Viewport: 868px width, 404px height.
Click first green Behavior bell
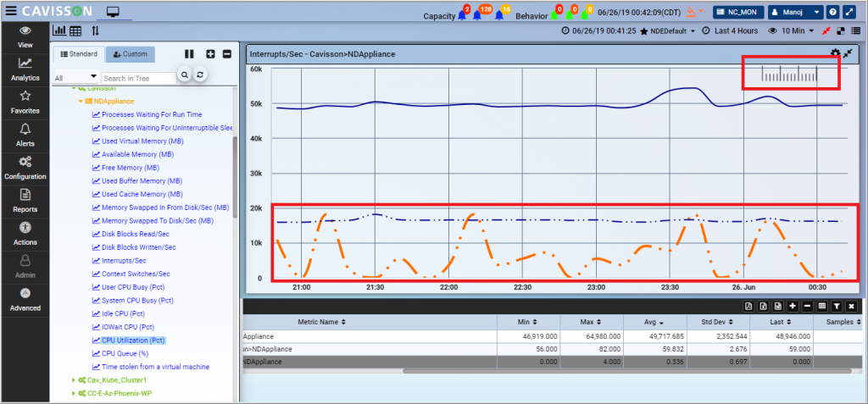(x=554, y=15)
